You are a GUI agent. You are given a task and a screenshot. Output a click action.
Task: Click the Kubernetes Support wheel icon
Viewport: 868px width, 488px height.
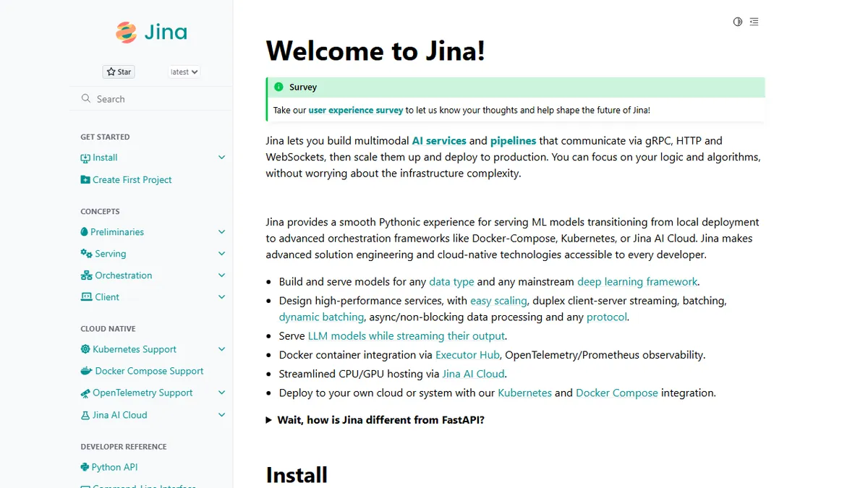pyautogui.click(x=85, y=349)
